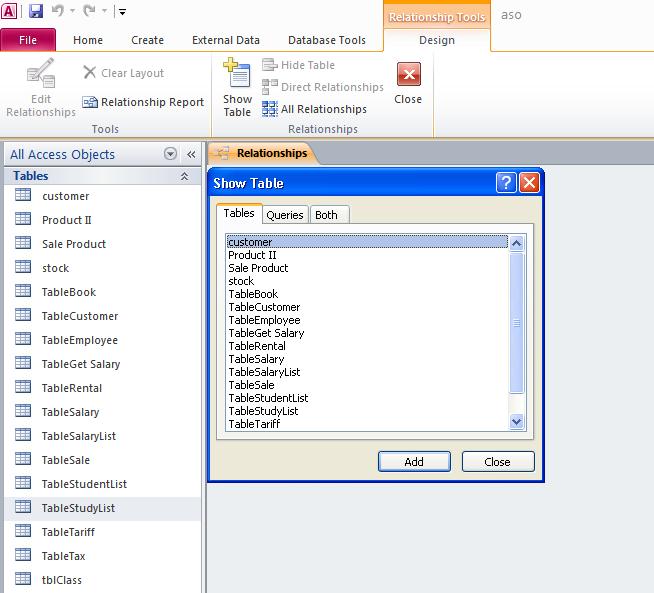
Task: Select TableEmployee icon in navigation pane
Action: pyautogui.click(x=23, y=339)
